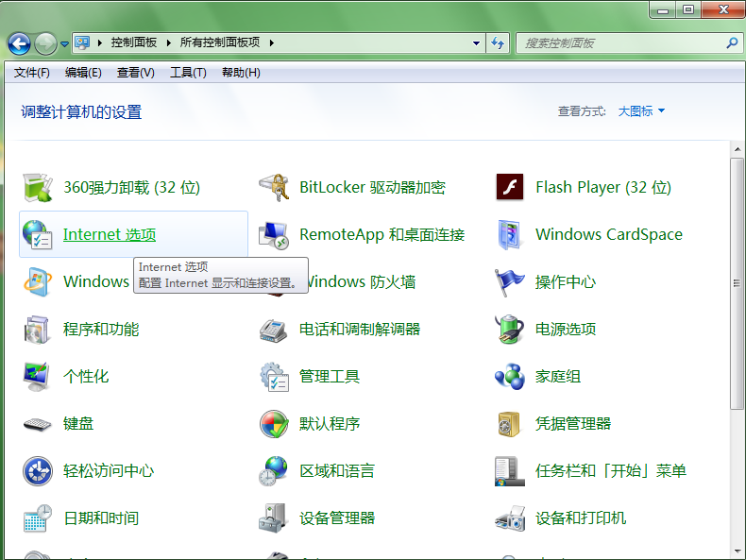
Task: Open the 360强力卸载 icon
Action: pyautogui.click(x=38, y=187)
